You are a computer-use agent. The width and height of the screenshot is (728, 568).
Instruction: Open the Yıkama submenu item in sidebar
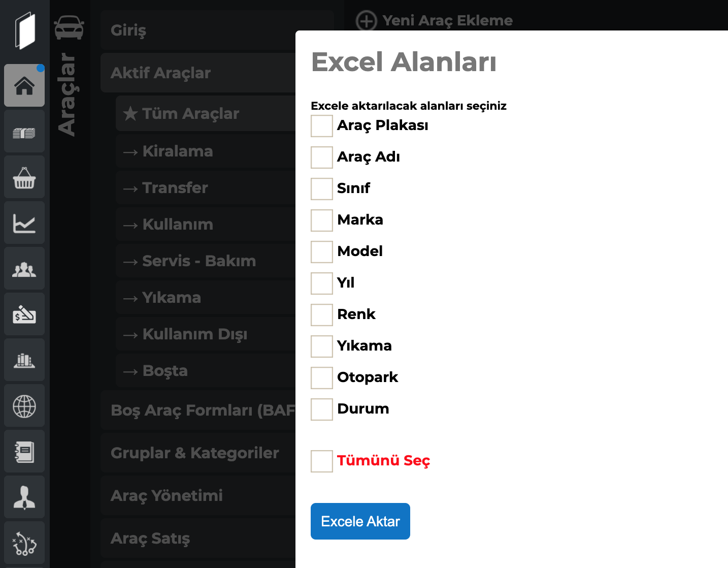[206, 297]
